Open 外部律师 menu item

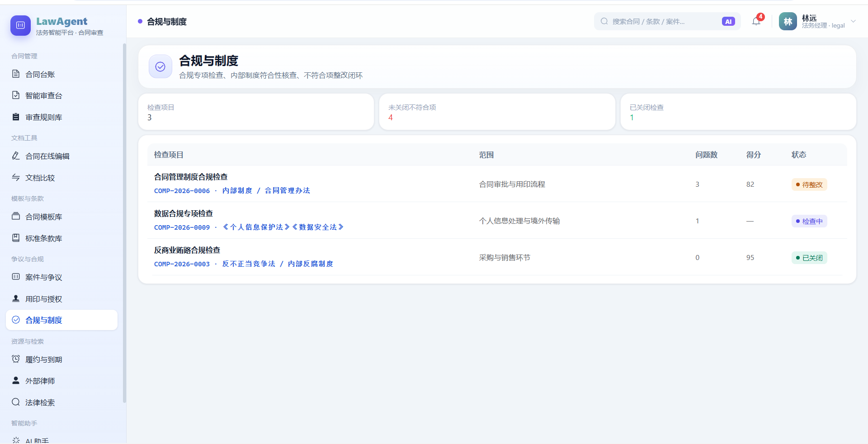[x=61, y=381]
